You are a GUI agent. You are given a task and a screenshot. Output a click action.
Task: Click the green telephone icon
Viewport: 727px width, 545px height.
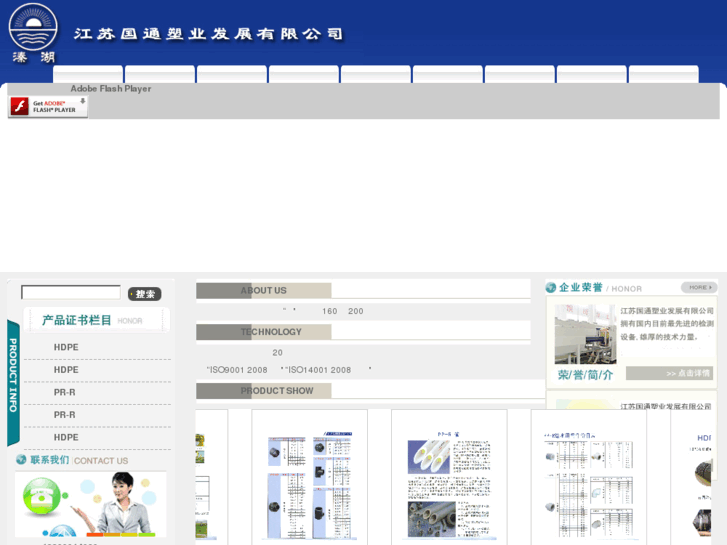coord(41,496)
